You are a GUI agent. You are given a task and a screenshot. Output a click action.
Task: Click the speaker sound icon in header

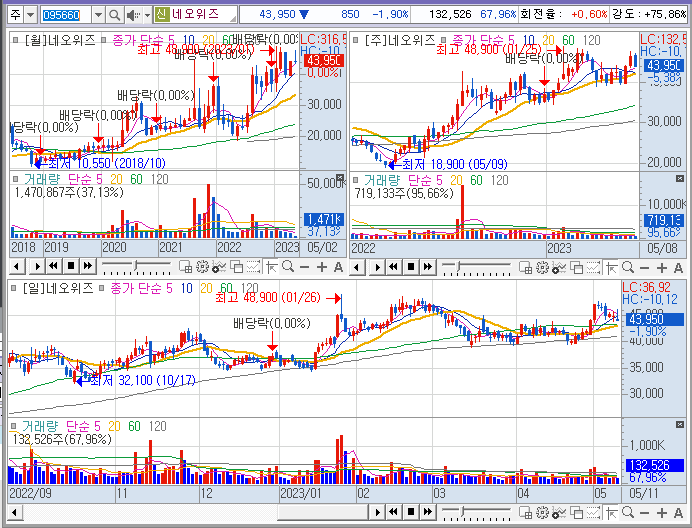click(x=132, y=15)
